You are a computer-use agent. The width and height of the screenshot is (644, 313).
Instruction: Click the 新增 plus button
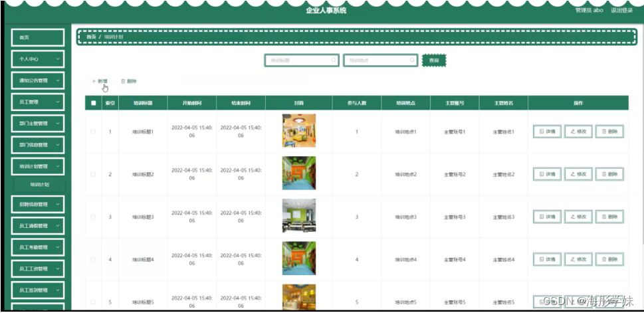(100, 81)
